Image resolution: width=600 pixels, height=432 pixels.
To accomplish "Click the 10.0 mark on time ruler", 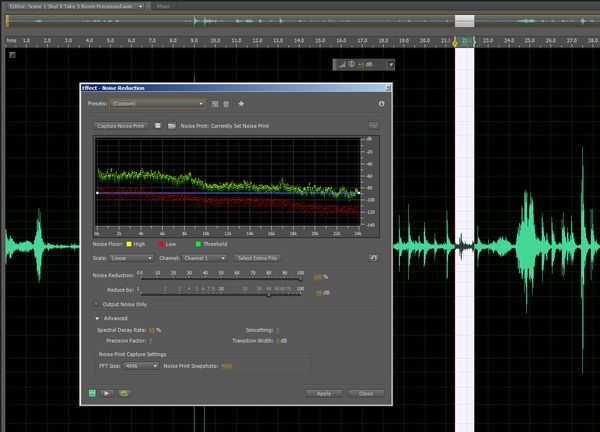I will click(x=215, y=41).
